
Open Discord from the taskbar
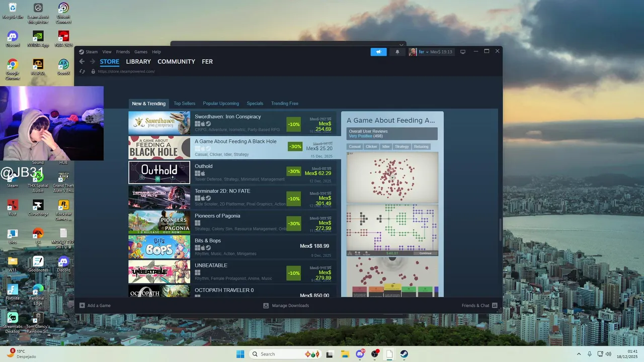(360, 354)
